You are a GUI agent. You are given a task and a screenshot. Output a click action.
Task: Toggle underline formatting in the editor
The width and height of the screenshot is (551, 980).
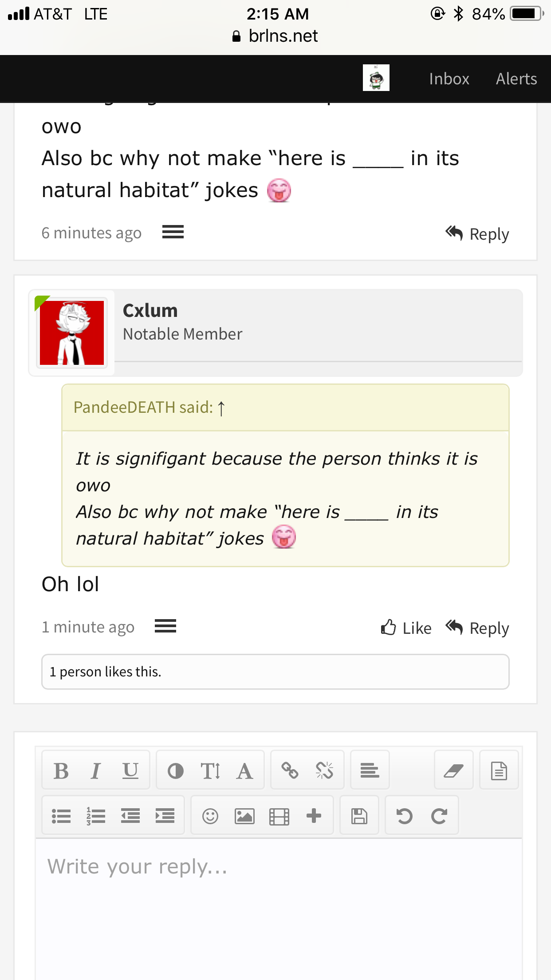130,771
